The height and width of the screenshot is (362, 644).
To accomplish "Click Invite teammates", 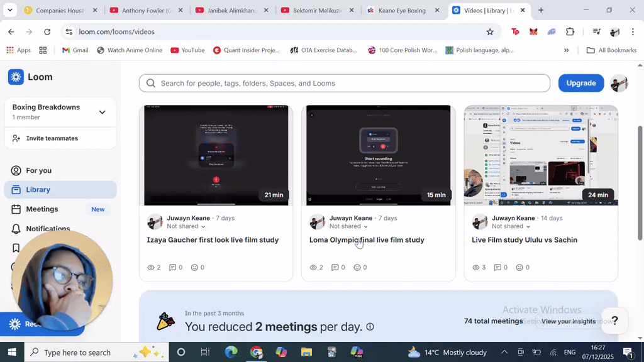I will click(52, 138).
